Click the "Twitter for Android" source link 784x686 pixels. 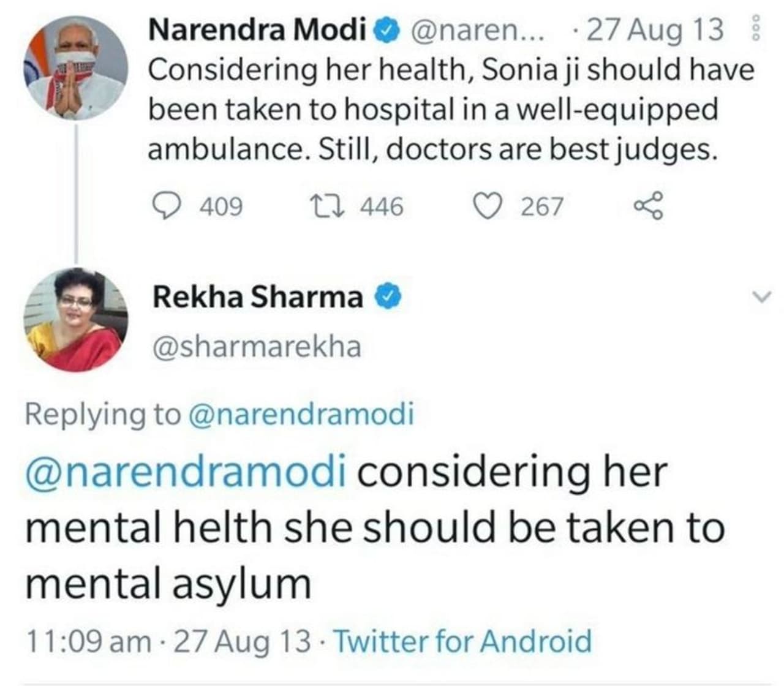tap(462, 641)
